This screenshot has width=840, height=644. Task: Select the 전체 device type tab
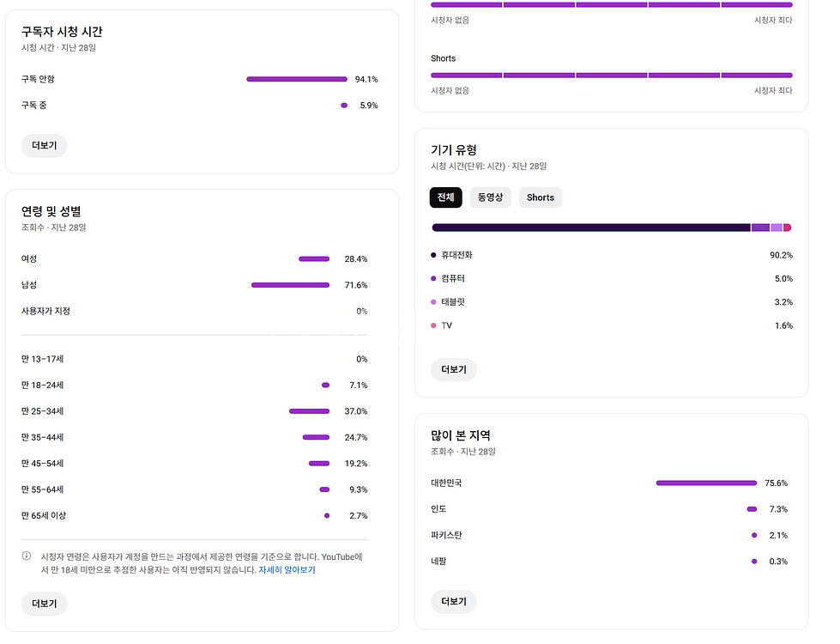[x=445, y=197]
